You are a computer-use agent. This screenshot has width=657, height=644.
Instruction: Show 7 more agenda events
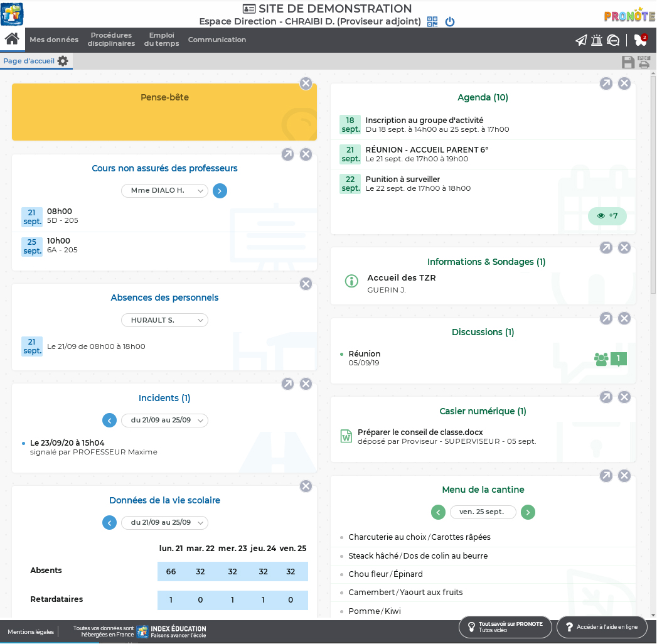607,216
